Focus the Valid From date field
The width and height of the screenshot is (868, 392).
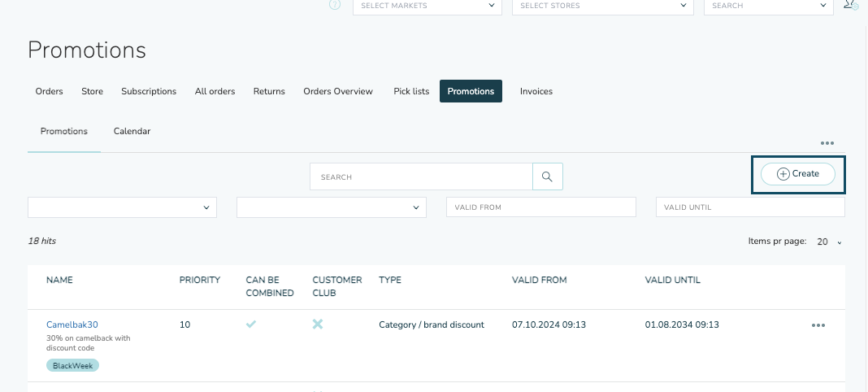point(540,207)
